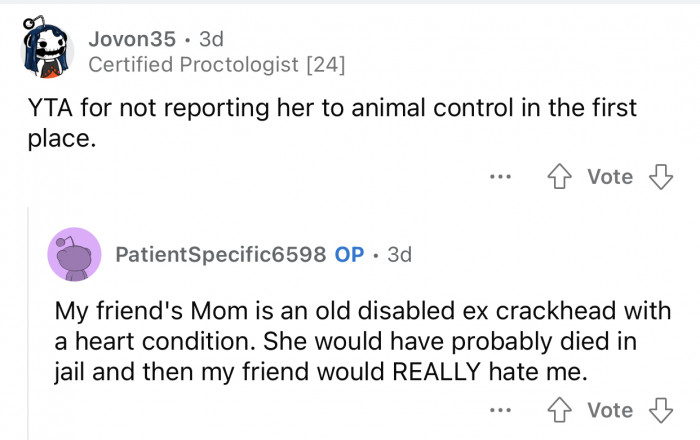Tap Jovon35's YTA comment text
Screen dimensions: 700x440
[x=330, y=121]
